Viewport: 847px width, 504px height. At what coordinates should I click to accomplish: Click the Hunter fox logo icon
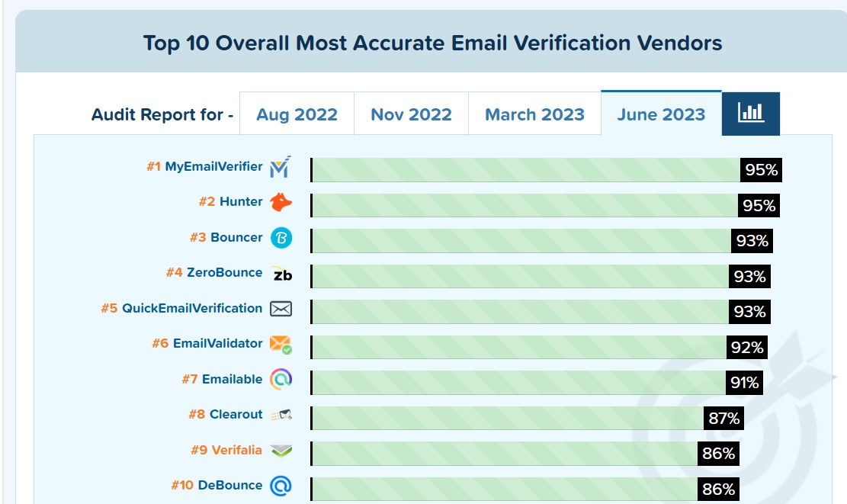[281, 202]
